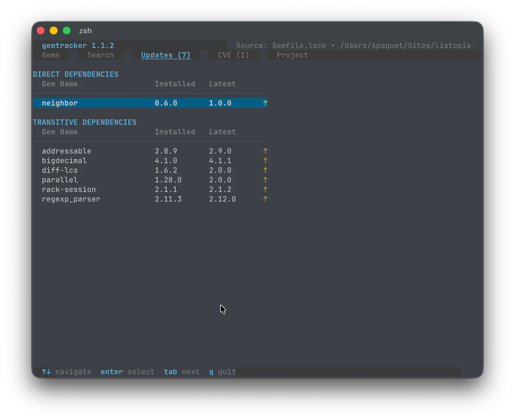Click the zsh window title
Viewport: 515px width, 420px height.
(85, 31)
